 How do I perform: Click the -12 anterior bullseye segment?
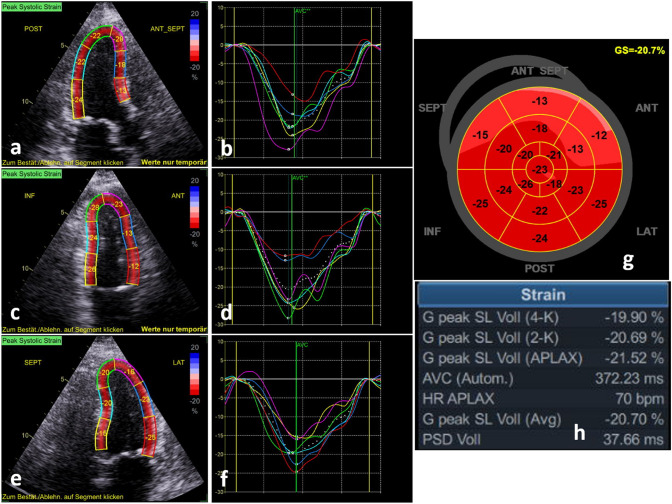(600, 135)
